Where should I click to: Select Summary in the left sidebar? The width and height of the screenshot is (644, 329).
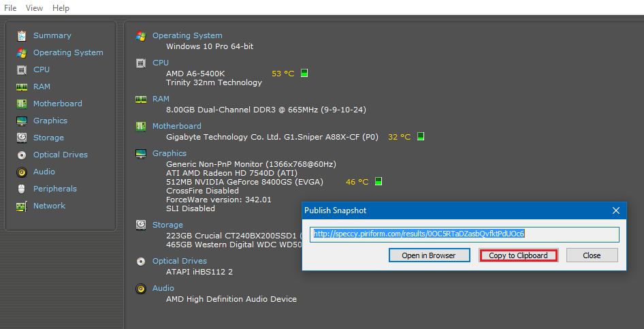coord(52,35)
